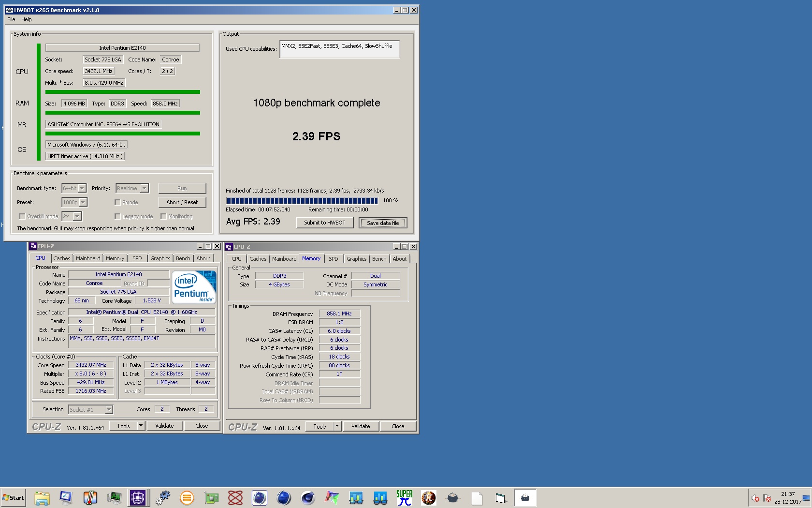This screenshot has width=812, height=508.
Task: Click Submit to HWBOT button
Action: (325, 223)
